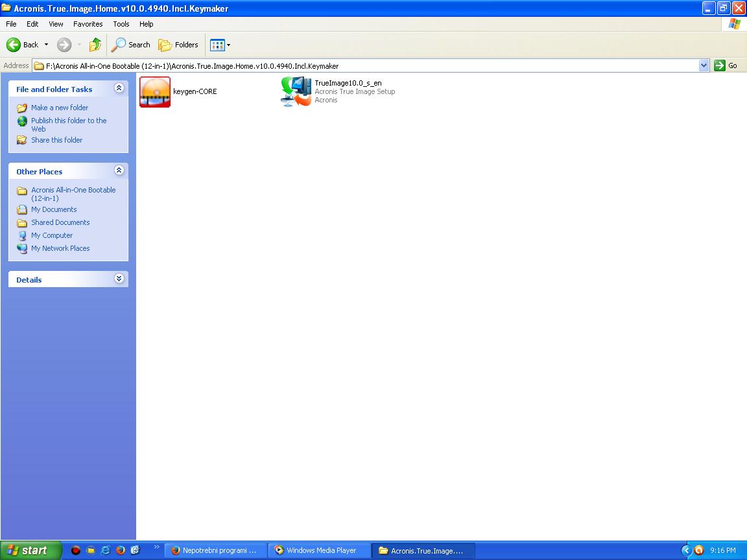Open the Back history dropdown arrow

[x=46, y=45]
